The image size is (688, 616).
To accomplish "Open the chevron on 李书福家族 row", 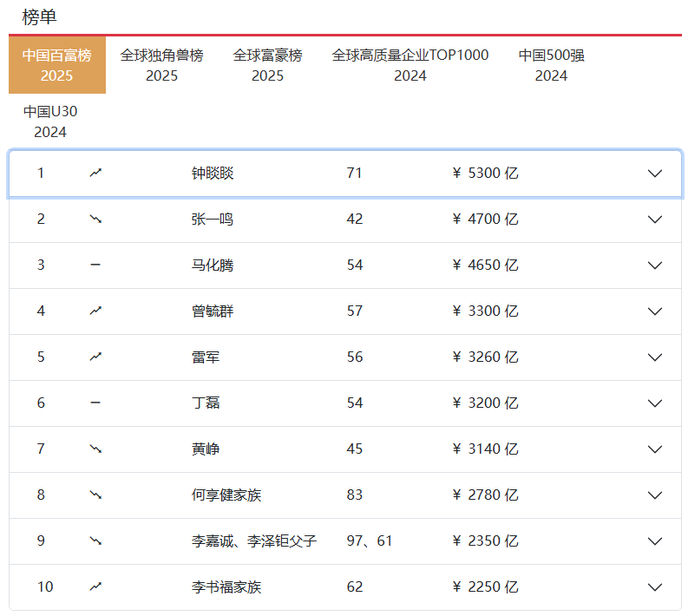I will pos(655,587).
